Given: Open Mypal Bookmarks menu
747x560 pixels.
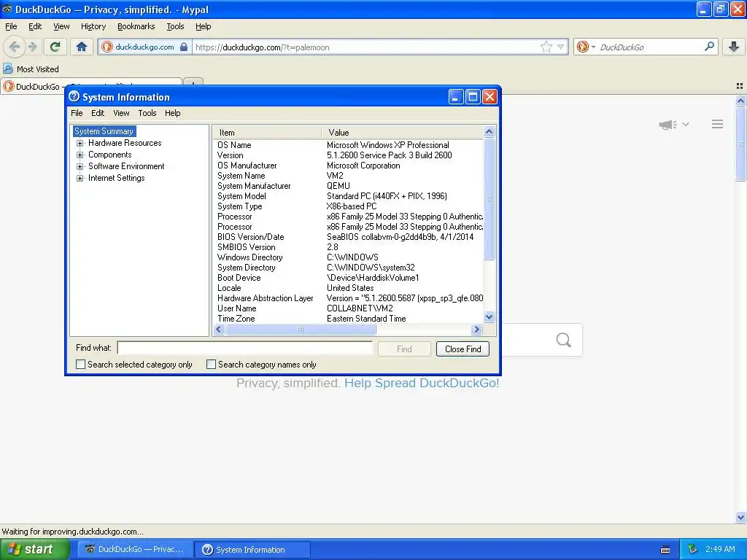Looking at the screenshot, I should [136, 26].
